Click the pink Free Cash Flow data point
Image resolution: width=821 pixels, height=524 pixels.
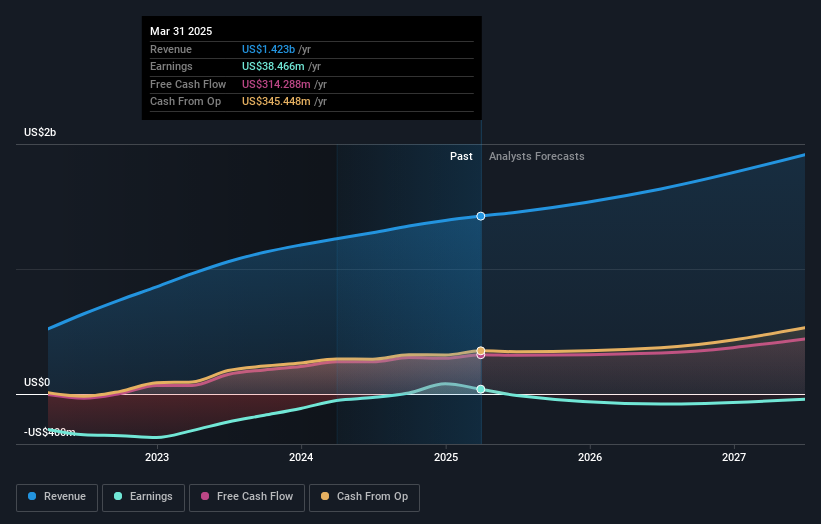[481, 355]
